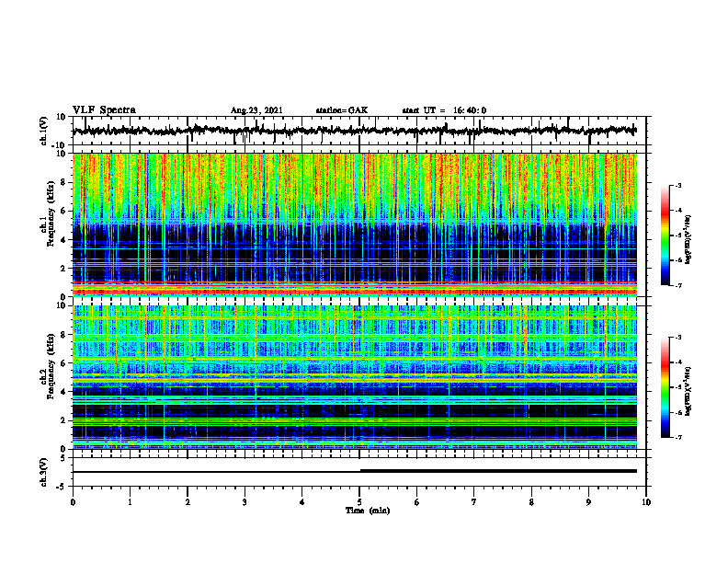Click the "ch.3(V)" axis label
Image resolution: width=728 pixels, height=563 pixels.
click(44, 472)
